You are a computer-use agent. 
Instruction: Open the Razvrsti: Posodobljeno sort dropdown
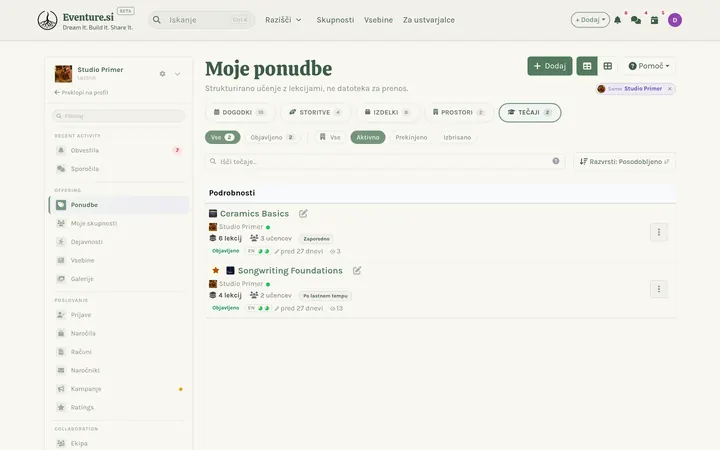point(624,162)
